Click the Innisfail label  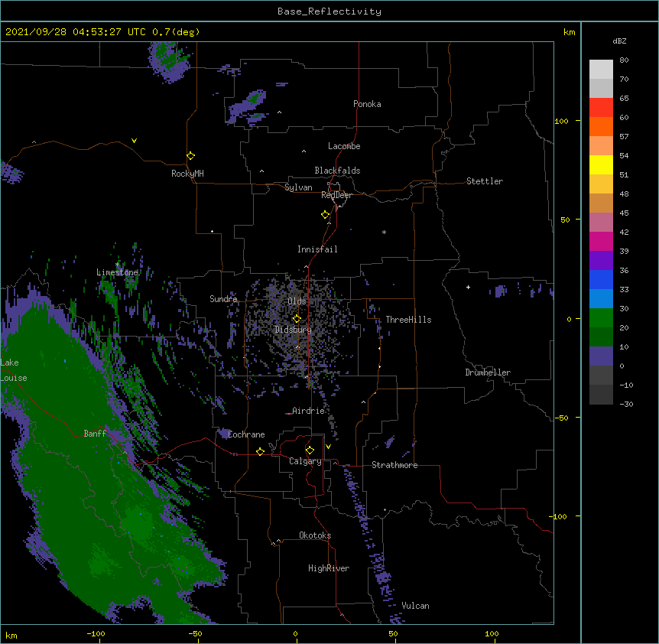(317, 249)
